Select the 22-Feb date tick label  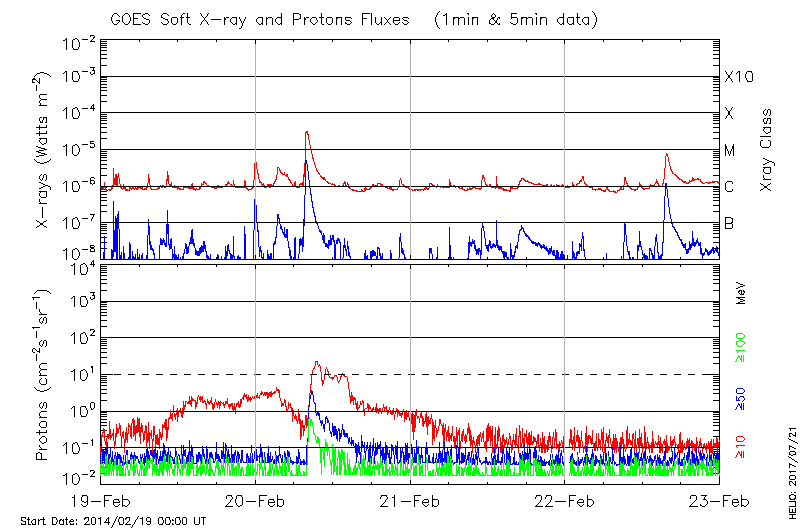(x=565, y=499)
